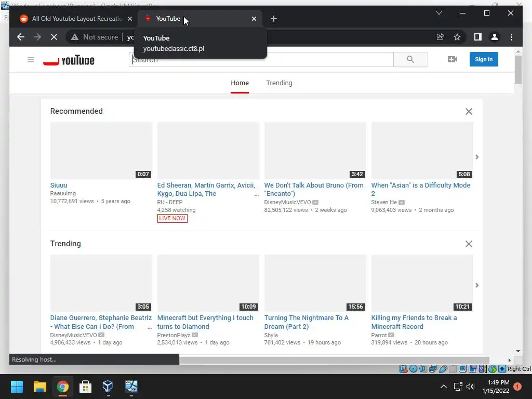Toggle the Chrome side panel
The height and width of the screenshot is (399, 532).
tap(478, 37)
